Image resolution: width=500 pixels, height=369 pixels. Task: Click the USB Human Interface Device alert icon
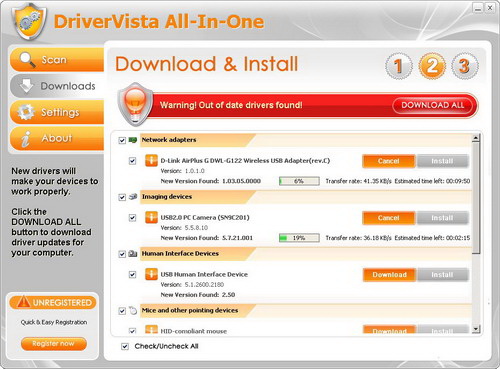point(151,274)
